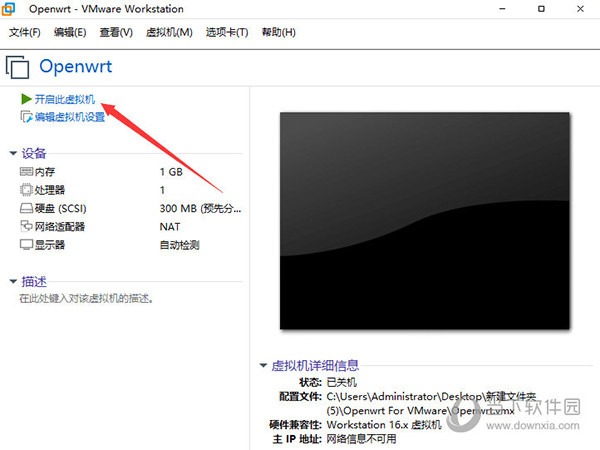Click the 已关机 status text
Screen dimensions: 600x450
[342, 382]
